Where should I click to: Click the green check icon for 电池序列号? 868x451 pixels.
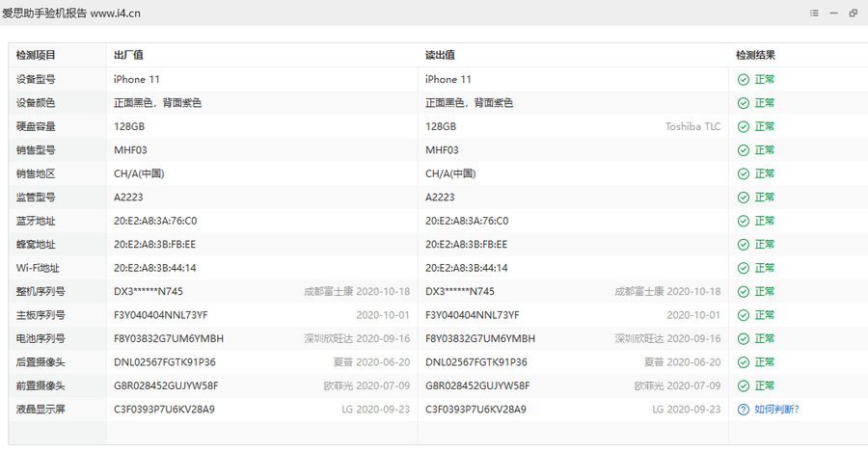pos(744,339)
